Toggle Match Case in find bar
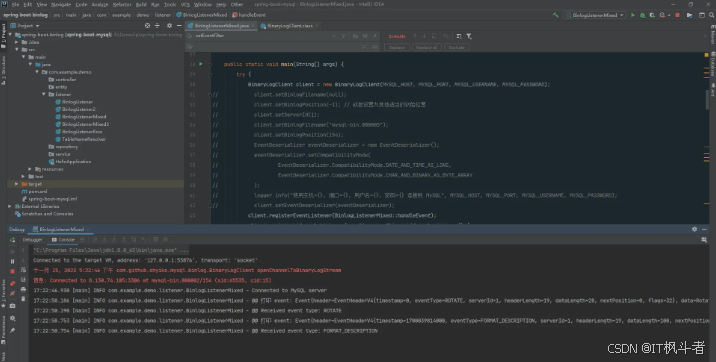Screen dimensions: 716x362 tap(355, 36)
